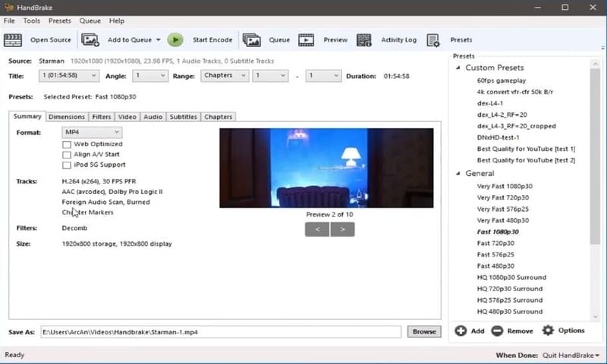This screenshot has width=607, height=364.
Task: Select Very Fast 720p30 preset
Action: [503, 198]
